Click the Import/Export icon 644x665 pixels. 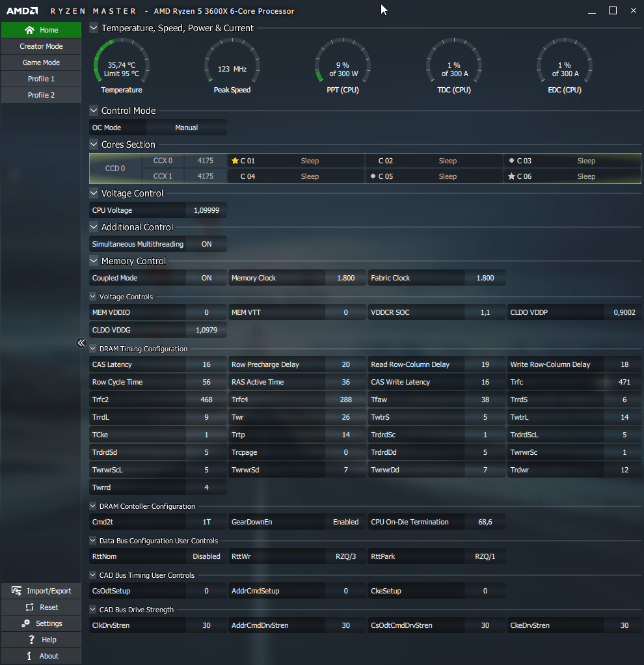pos(16,591)
